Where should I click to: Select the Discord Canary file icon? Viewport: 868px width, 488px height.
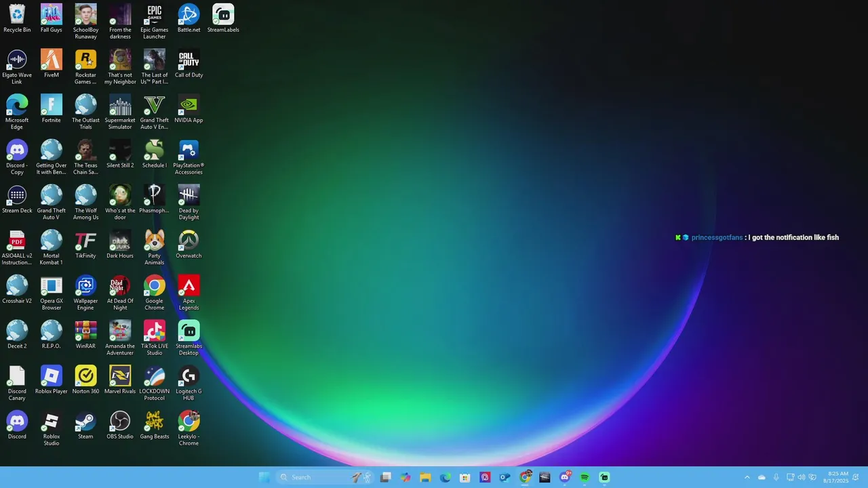[x=17, y=383]
